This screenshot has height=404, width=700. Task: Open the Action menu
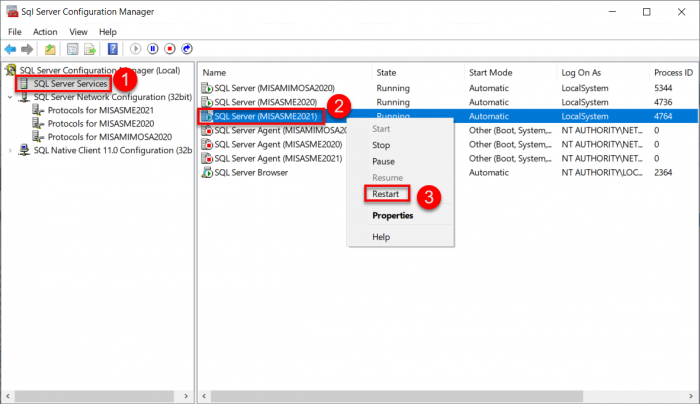tap(45, 32)
